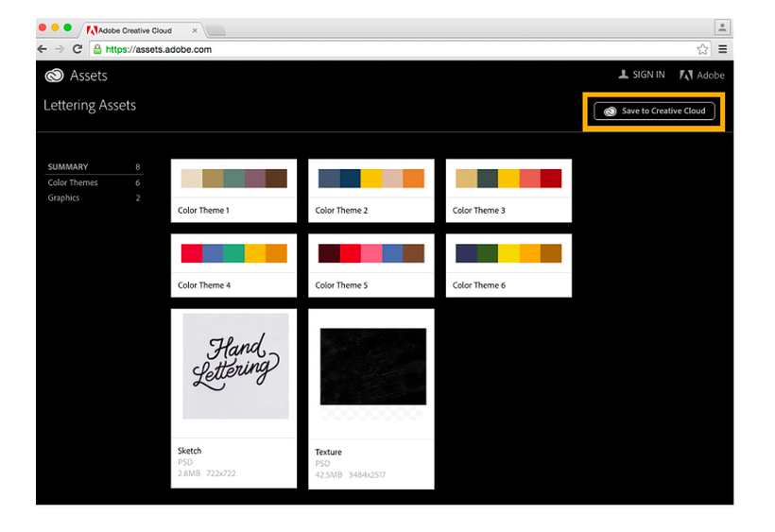Screen dimensions: 775x532
Task: Click the red swatch in Color Theme 4
Action: [x=192, y=253]
